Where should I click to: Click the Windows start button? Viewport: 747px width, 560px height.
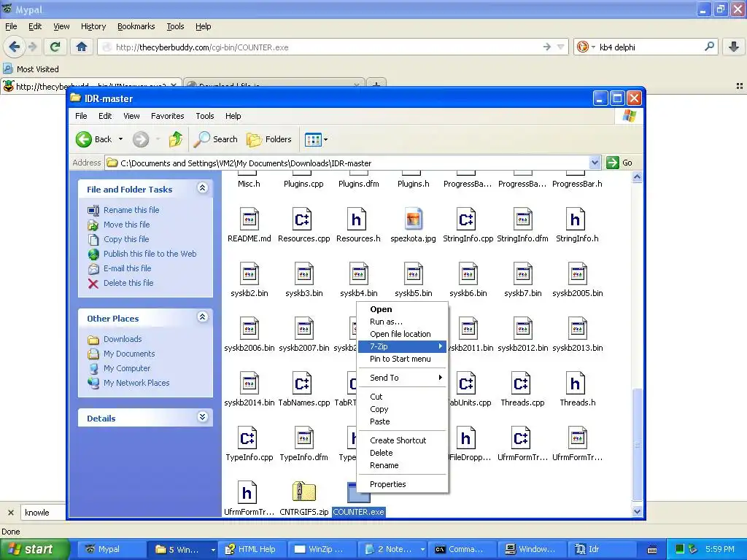[35, 549]
